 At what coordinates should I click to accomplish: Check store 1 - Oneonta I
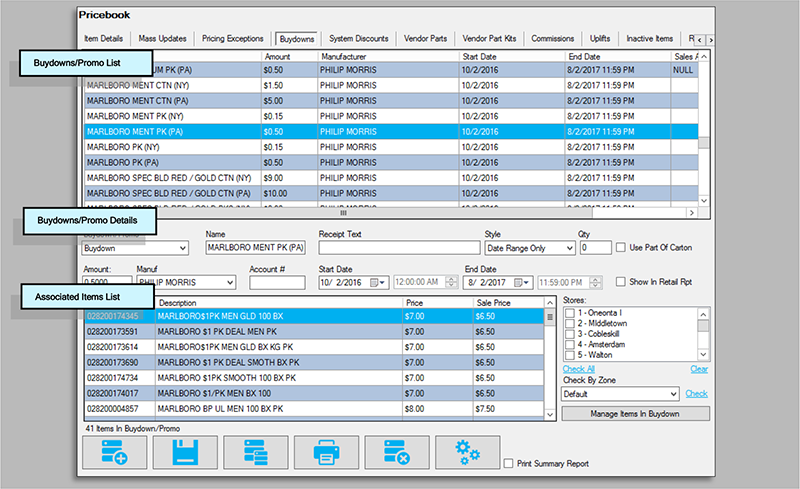(x=570, y=313)
